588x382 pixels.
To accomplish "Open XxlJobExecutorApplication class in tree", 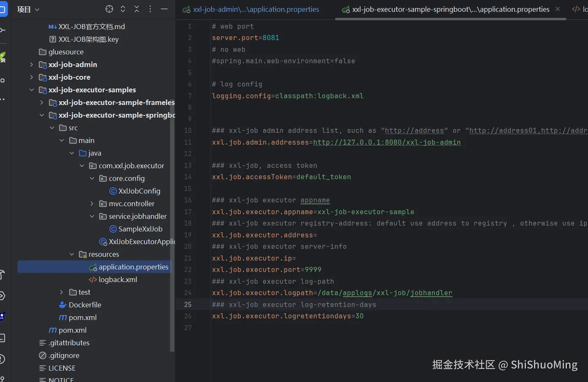I will point(141,242).
